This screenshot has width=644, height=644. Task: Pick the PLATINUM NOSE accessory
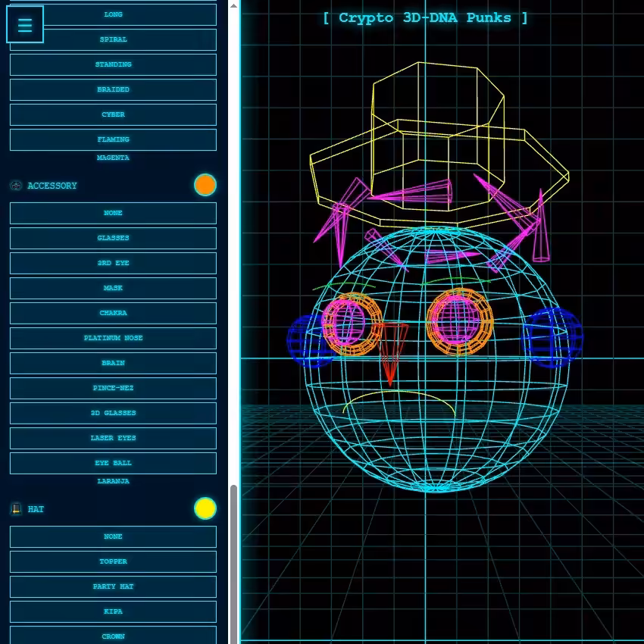113,339
